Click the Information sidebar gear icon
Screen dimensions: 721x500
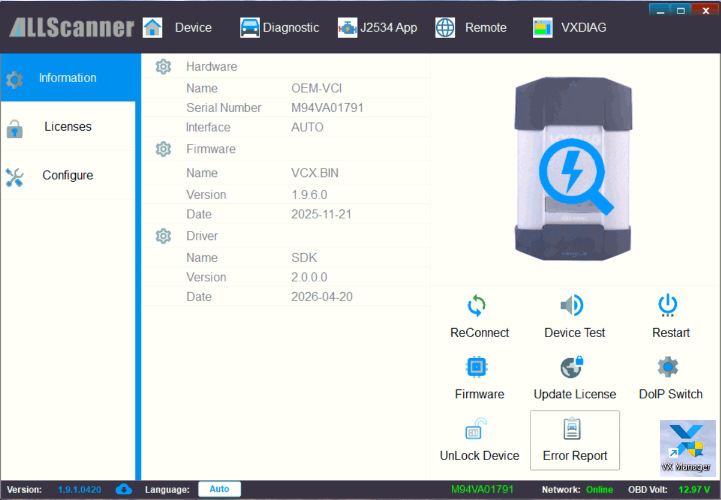coord(14,80)
